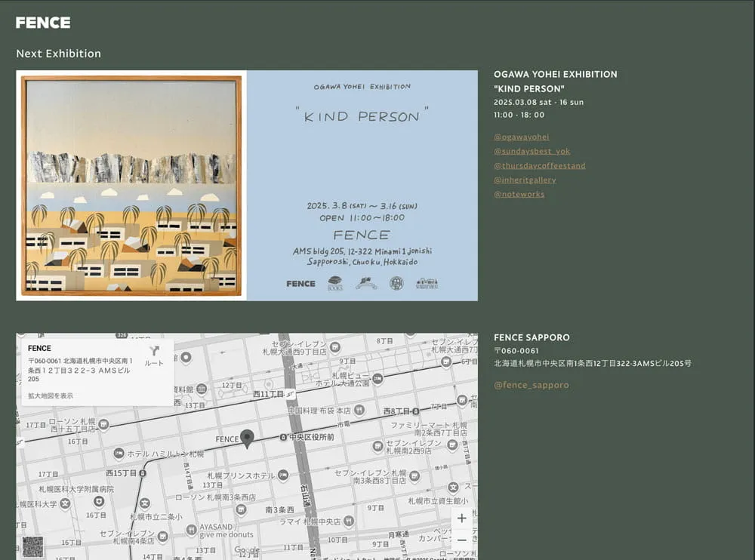Select the ホテル ハミルトン札幌 hotel marker
The image size is (755, 560).
[x=119, y=454]
